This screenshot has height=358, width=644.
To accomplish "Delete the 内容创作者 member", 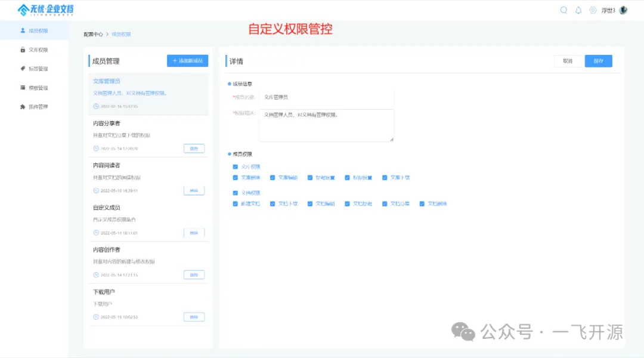I will (194, 275).
